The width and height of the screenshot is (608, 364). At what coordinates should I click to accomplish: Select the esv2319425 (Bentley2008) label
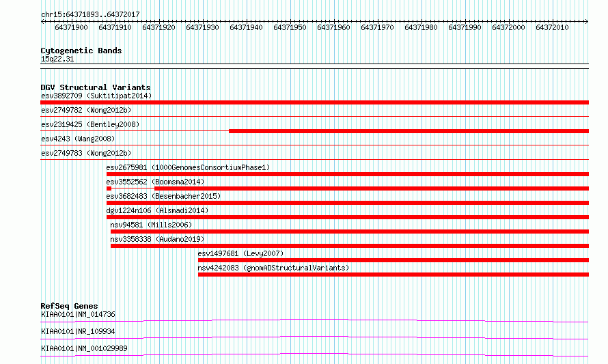coord(90,124)
